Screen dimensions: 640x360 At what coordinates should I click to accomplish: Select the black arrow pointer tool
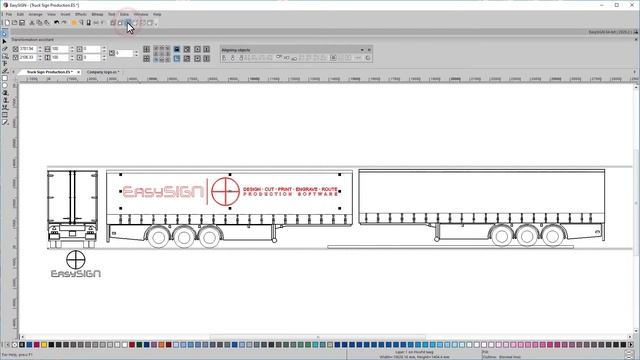[4, 42]
